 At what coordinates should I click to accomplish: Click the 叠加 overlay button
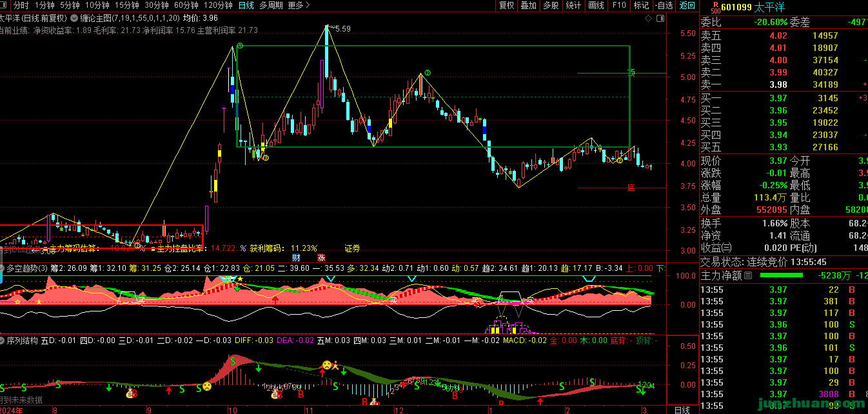coord(529,5)
